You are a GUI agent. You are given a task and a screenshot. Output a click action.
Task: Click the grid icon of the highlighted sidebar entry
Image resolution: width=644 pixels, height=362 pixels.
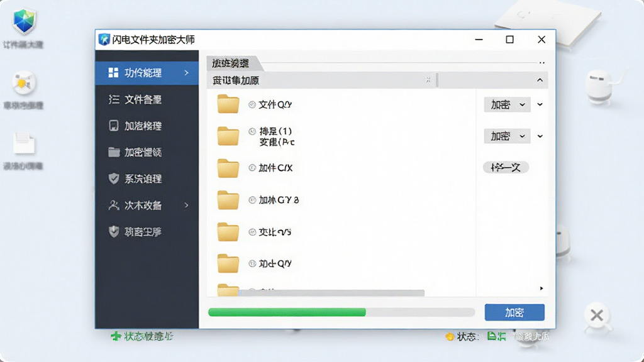113,73
